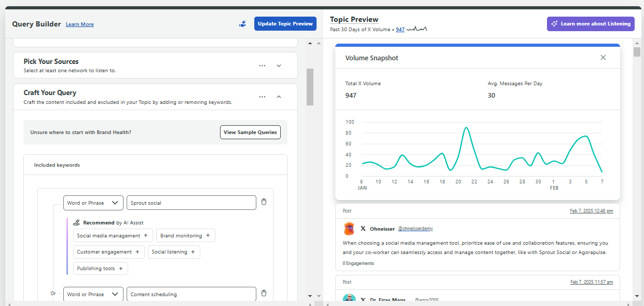Click the Query Builder vertical scrollbar thumb
644x306 pixels.
[x=310, y=87]
